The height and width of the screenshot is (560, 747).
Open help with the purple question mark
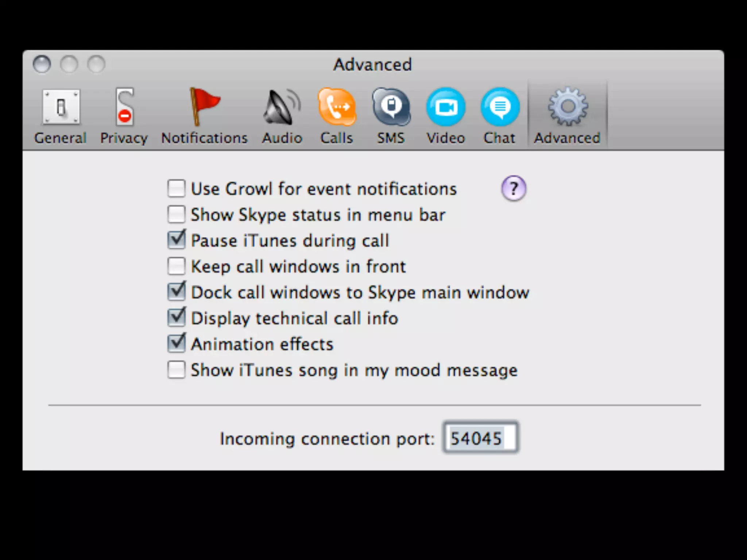[514, 188]
